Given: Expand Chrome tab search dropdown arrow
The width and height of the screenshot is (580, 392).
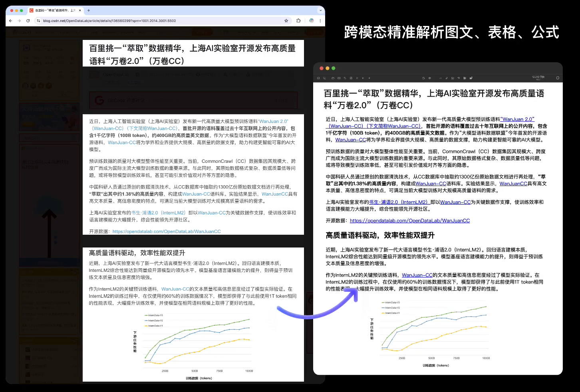Looking at the screenshot, I should click(320, 10).
